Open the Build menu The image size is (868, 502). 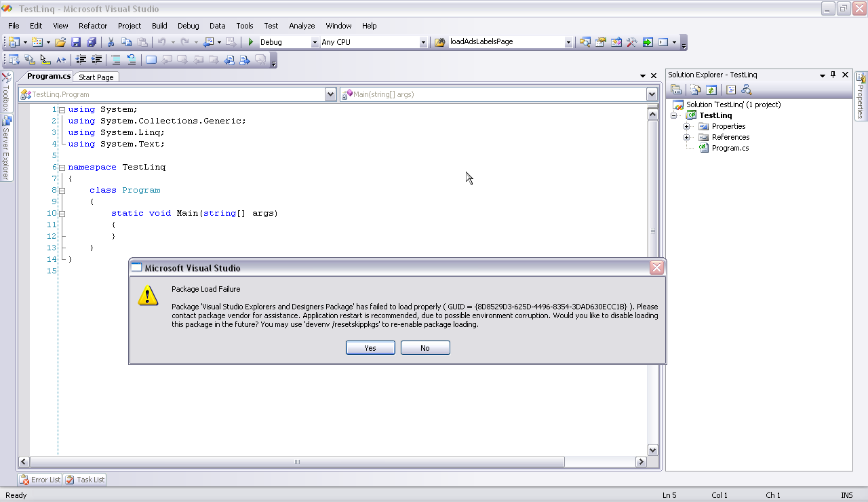click(x=159, y=26)
